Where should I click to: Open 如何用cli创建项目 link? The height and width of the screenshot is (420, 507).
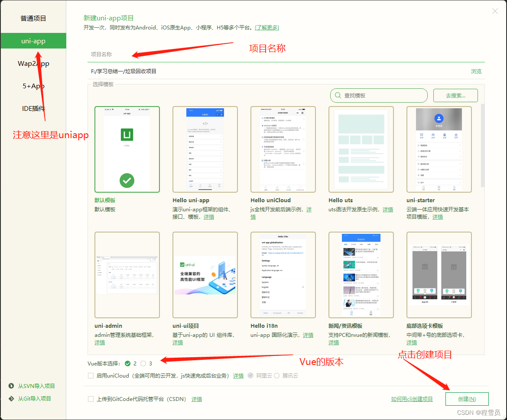pyautogui.click(x=412, y=399)
